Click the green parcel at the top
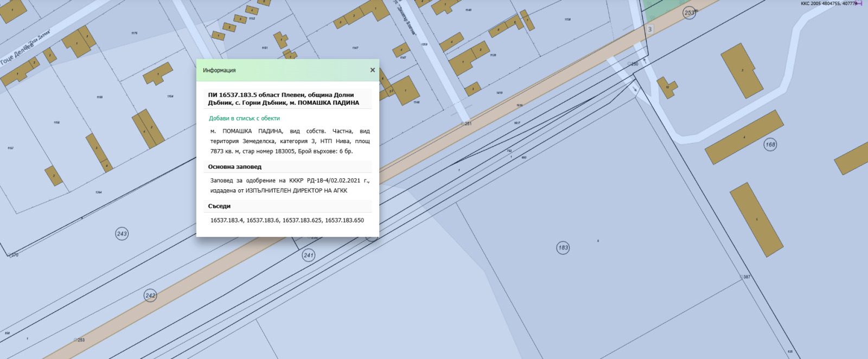The image size is (868, 359). (661, 9)
